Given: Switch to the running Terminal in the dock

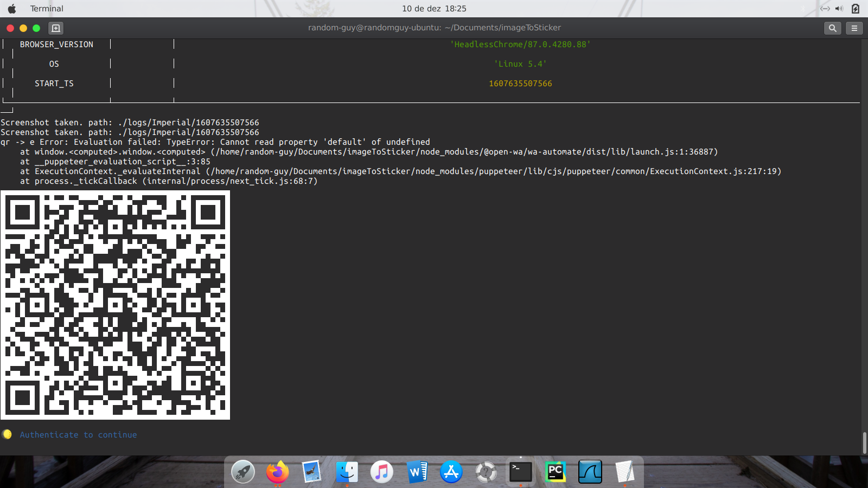Looking at the screenshot, I should click(520, 472).
